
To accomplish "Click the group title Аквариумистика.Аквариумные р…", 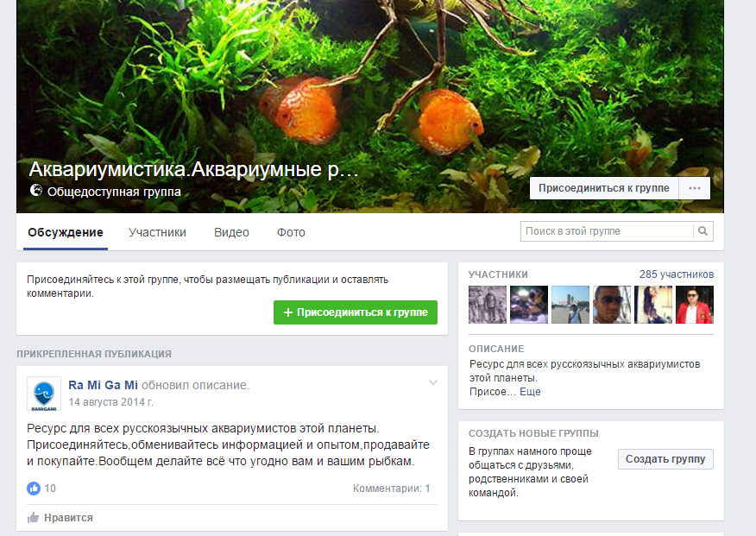I will 194,169.
